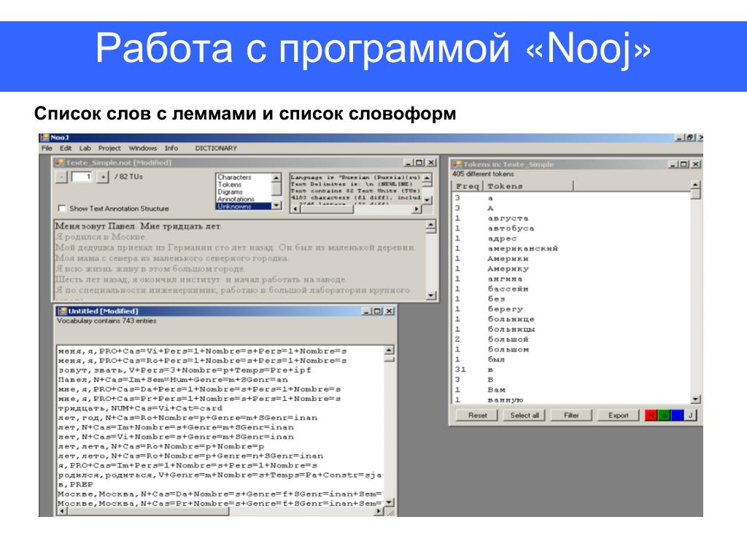Click the Tokens window title icon
This screenshot has width=747, height=560.
(x=457, y=164)
